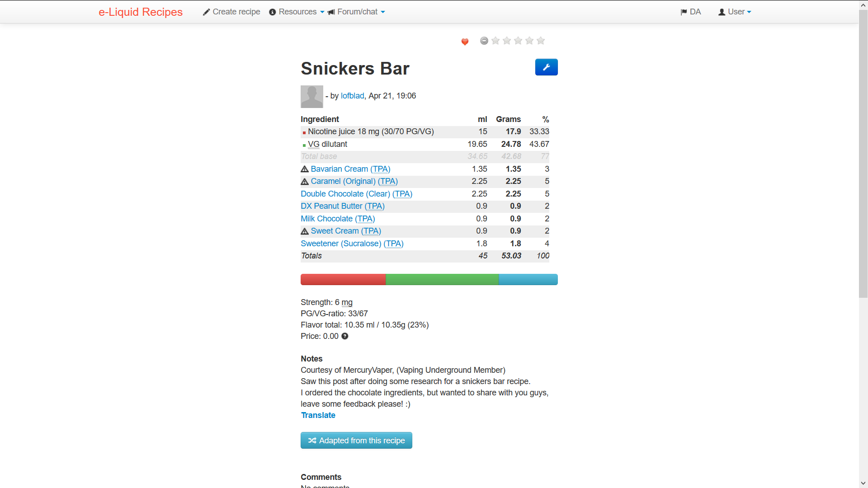The image size is (868, 488).
Task: Click the mg abbreviation in Strength
Action: [347, 302]
